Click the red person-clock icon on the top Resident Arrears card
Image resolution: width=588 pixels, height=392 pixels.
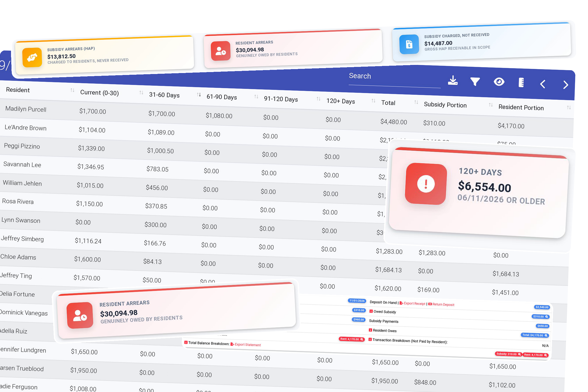(220, 51)
